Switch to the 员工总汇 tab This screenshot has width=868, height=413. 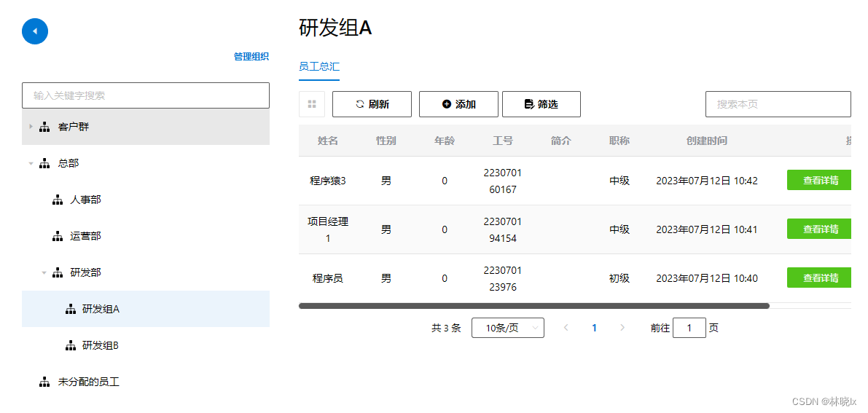click(x=319, y=66)
